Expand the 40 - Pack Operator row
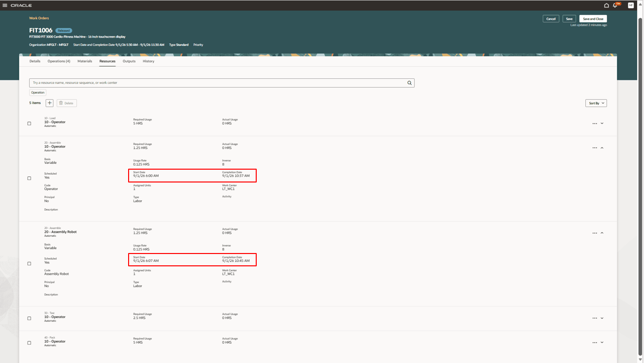Viewport: 644px width, 363px height. [x=602, y=342]
